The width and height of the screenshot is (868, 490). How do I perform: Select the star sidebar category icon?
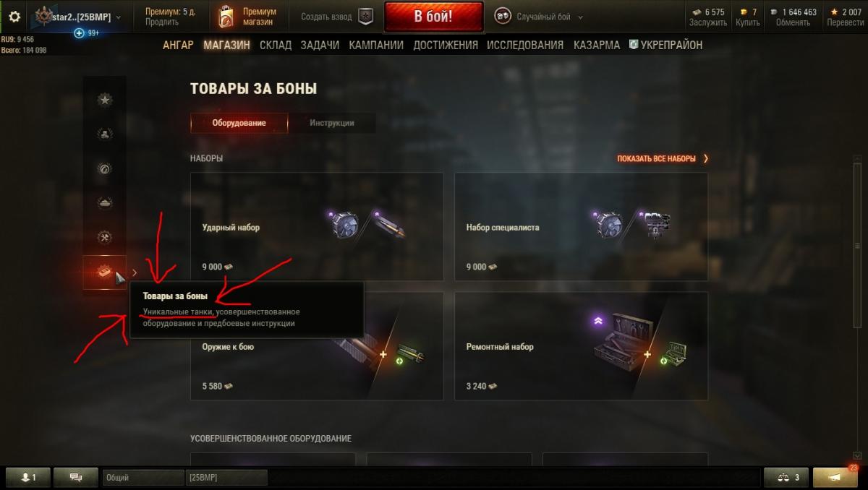(x=105, y=100)
